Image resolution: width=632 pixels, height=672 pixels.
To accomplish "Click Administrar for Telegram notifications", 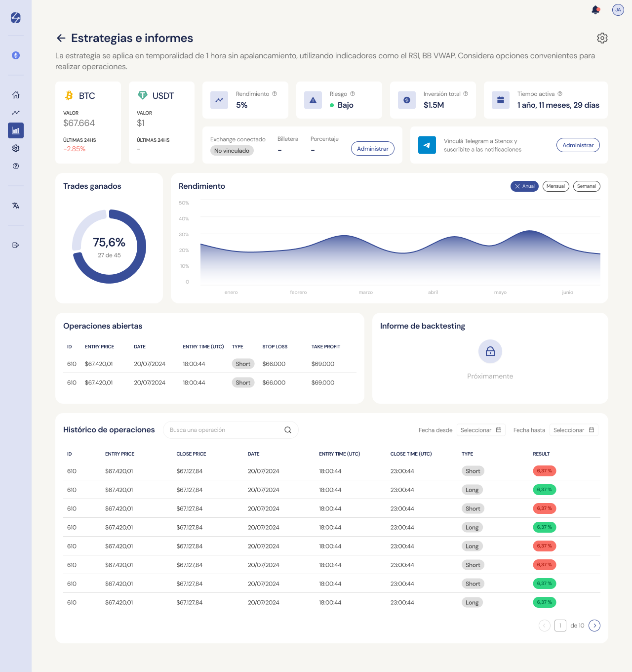I will click(x=578, y=145).
